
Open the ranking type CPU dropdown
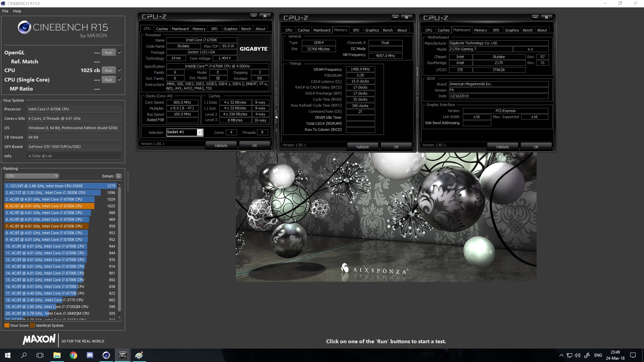[x=32, y=176]
